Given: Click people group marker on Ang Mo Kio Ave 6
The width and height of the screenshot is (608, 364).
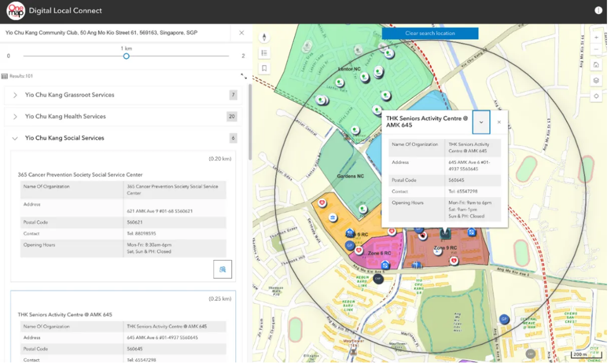Looking at the screenshot, I should (x=417, y=265).
